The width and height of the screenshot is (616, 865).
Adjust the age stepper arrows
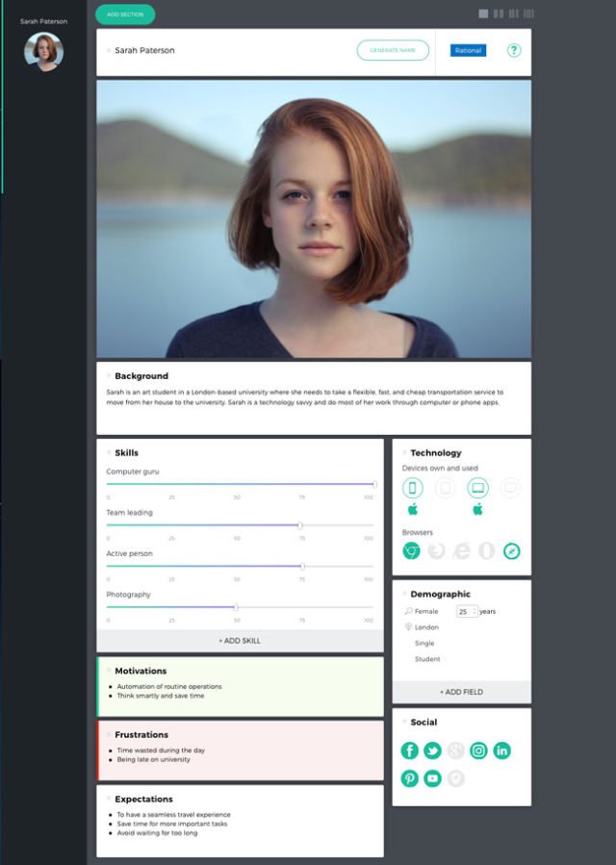coord(475,611)
